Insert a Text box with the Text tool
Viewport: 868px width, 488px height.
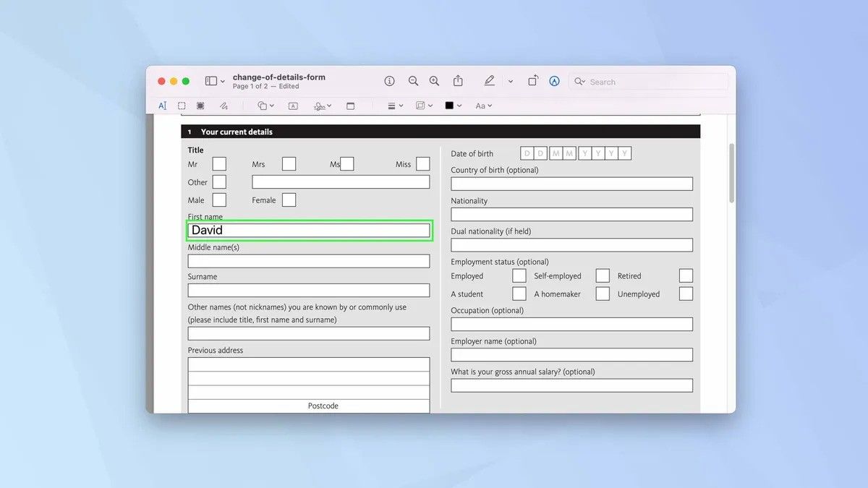(293, 106)
